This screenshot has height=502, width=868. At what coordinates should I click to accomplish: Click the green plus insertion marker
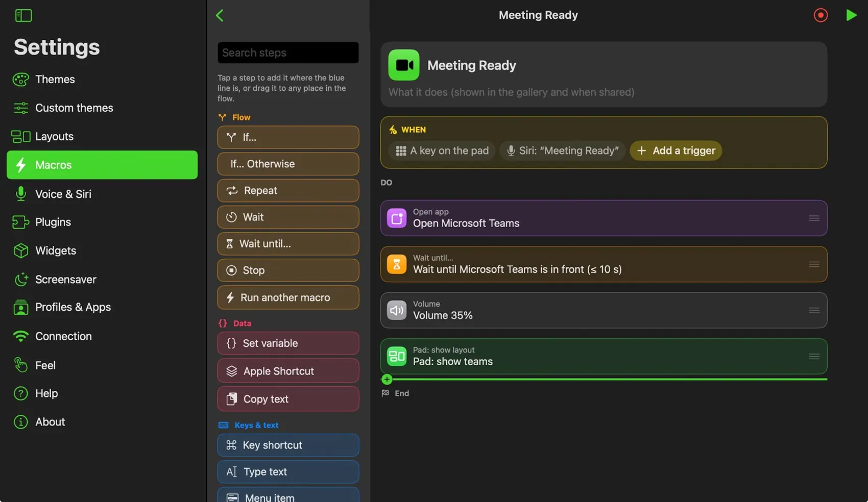387,379
